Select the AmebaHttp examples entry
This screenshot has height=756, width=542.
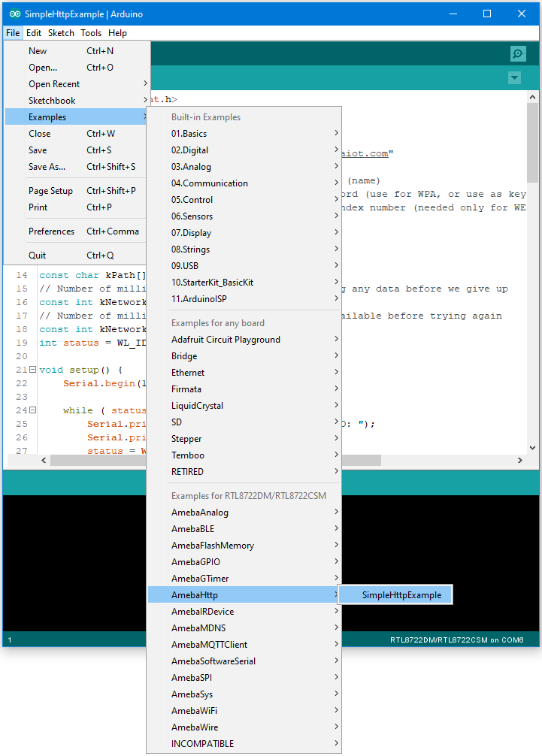click(x=244, y=595)
